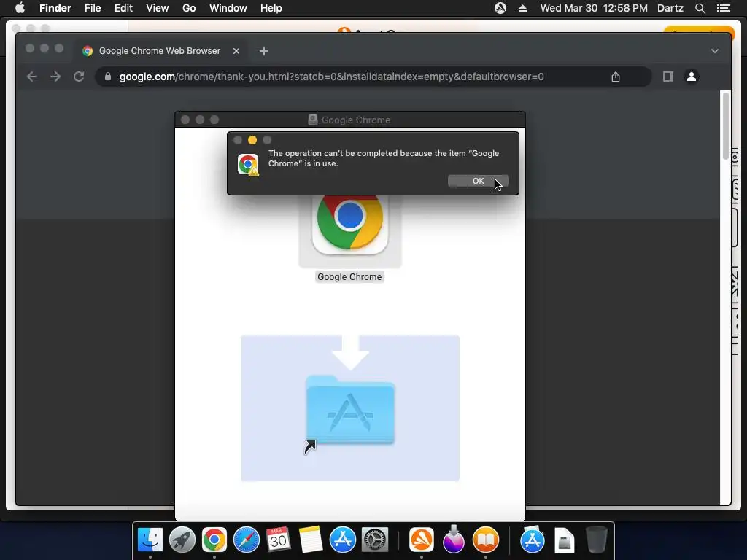Screen dimensions: 747x560
Task: Open Finder from the Dock
Action: click(x=150, y=540)
